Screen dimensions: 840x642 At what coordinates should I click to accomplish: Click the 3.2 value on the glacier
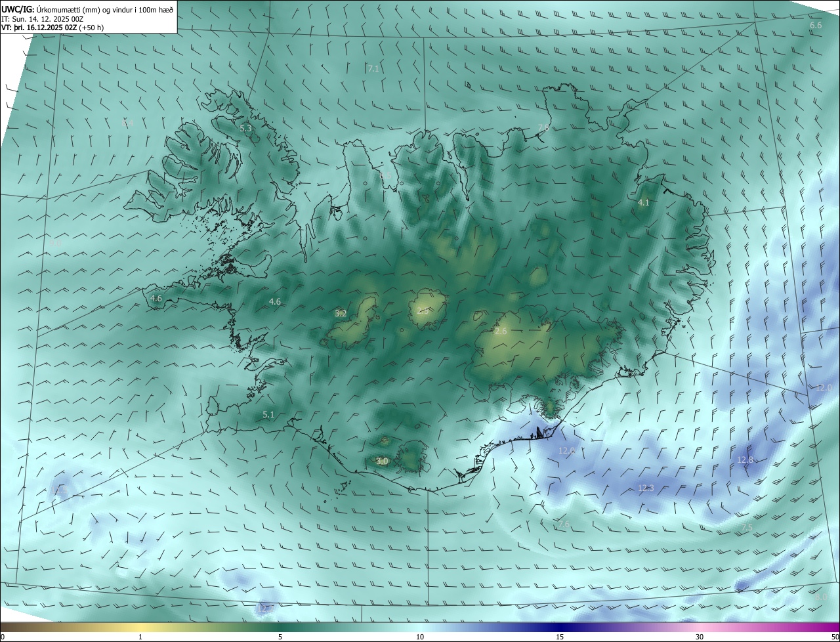click(x=341, y=314)
